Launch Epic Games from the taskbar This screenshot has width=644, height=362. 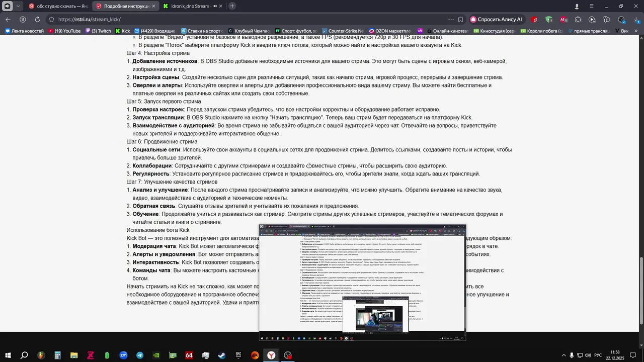tap(238, 355)
